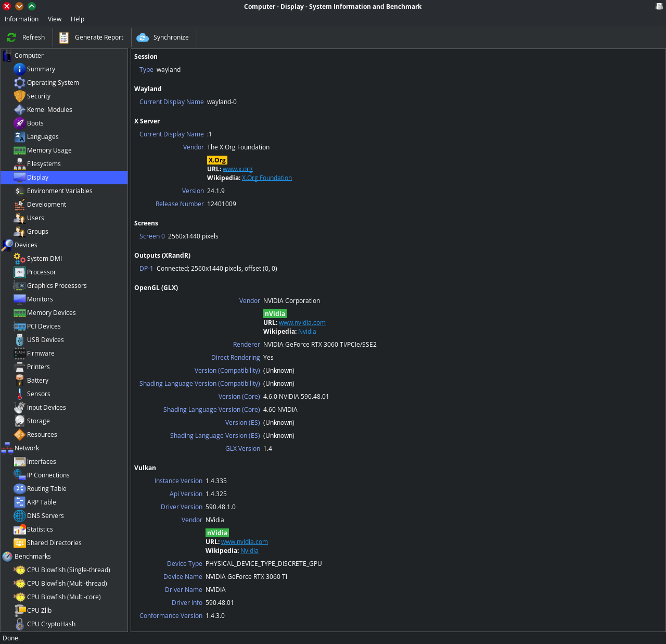Click the Refresh toolbar icon
The width and height of the screenshot is (666, 644).
[11, 37]
